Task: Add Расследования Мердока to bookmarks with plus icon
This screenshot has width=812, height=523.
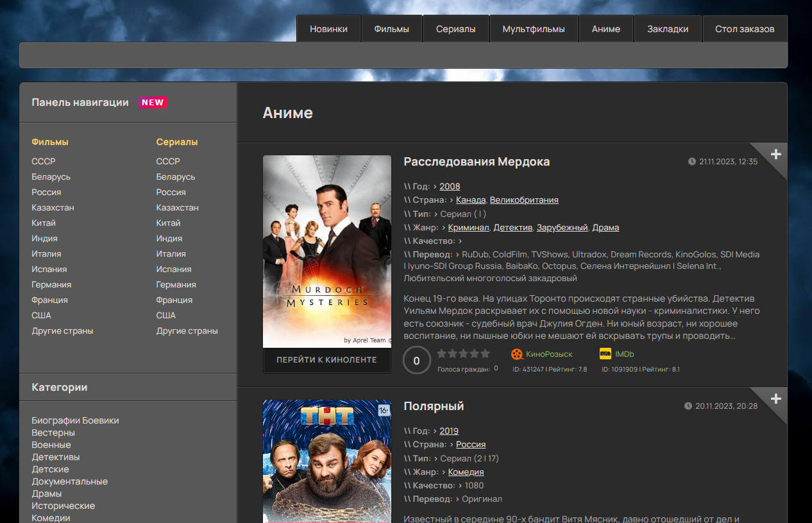Action: tap(775, 154)
